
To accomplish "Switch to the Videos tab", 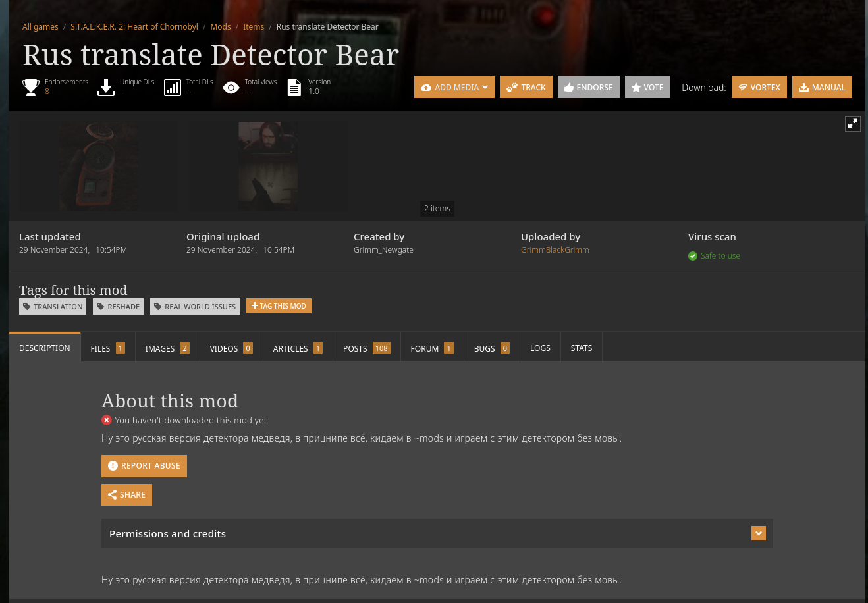I will pyautogui.click(x=231, y=348).
